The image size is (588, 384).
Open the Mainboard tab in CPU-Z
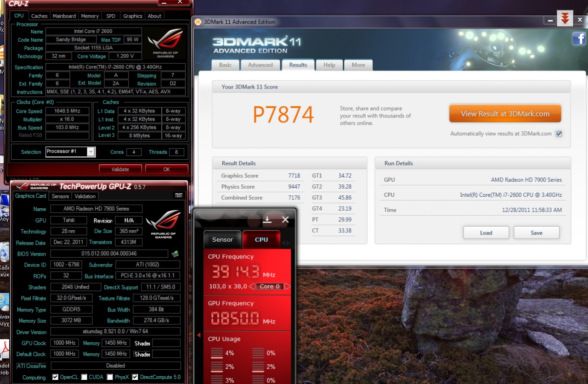64,16
